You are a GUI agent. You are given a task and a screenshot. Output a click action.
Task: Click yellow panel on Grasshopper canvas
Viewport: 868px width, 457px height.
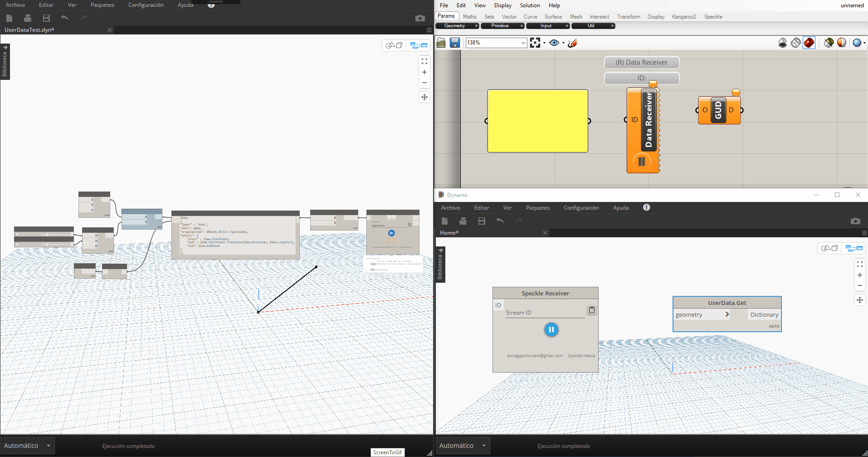[x=537, y=121]
